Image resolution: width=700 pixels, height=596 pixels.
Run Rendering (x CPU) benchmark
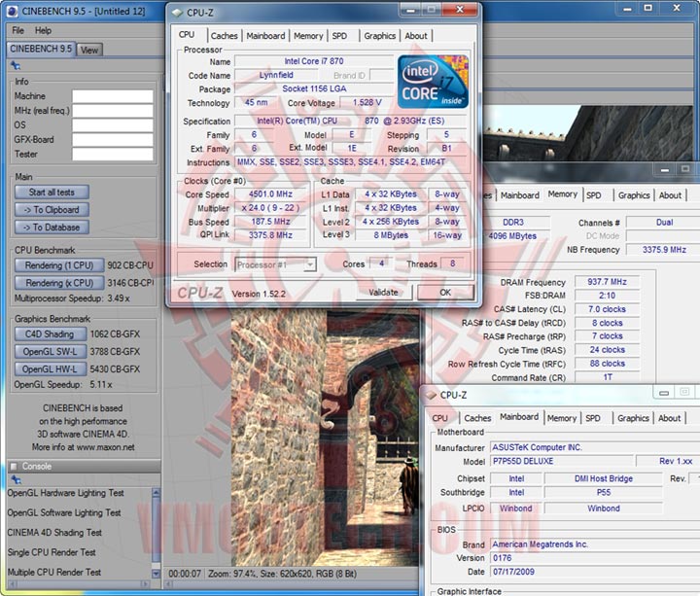59,283
